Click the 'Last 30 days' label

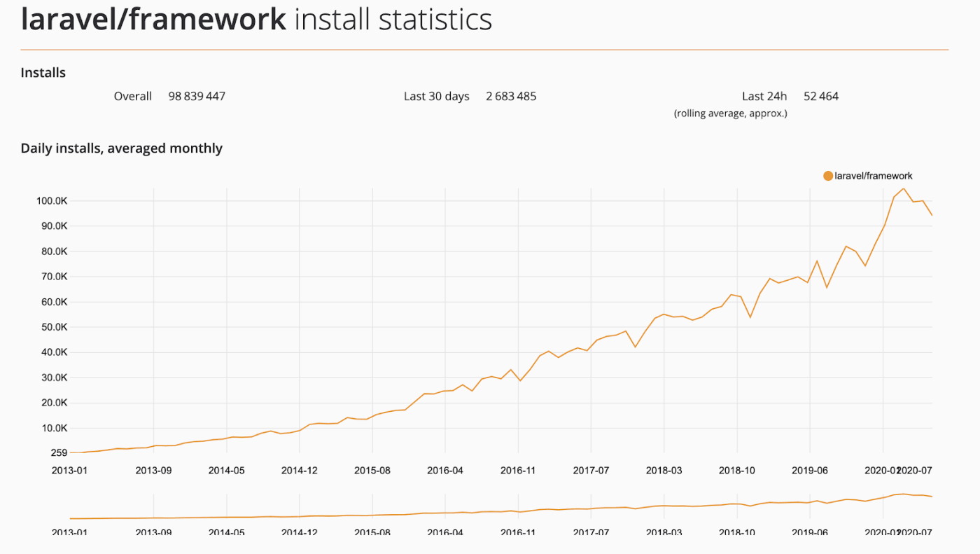(437, 96)
